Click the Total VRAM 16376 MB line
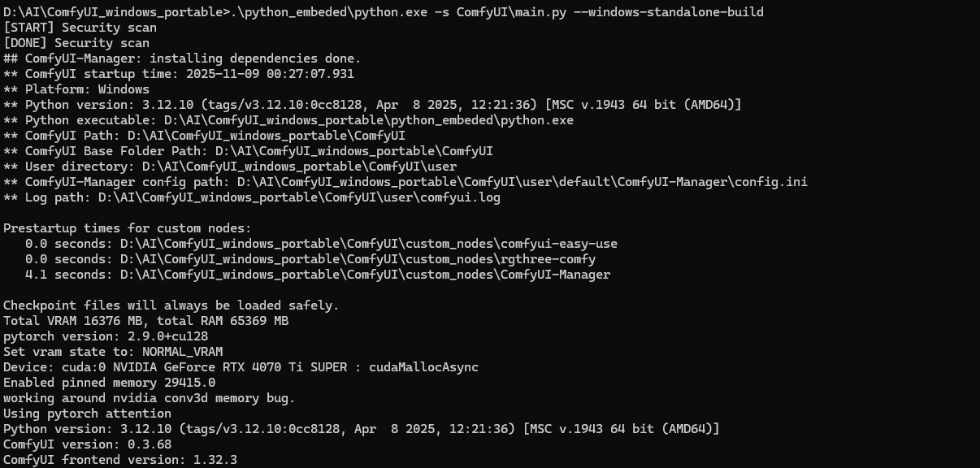Screen dimensions: 980x468 click(146, 321)
